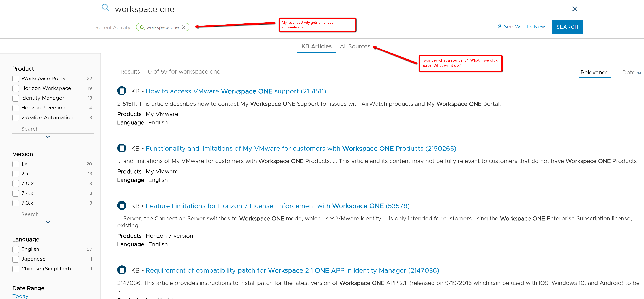Filter results by Japanese language
The height and width of the screenshot is (299, 644).
coord(16,259)
